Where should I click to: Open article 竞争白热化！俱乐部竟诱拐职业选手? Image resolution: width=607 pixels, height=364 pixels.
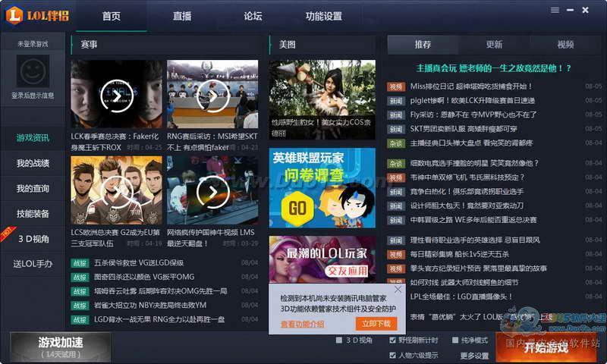click(x=467, y=192)
